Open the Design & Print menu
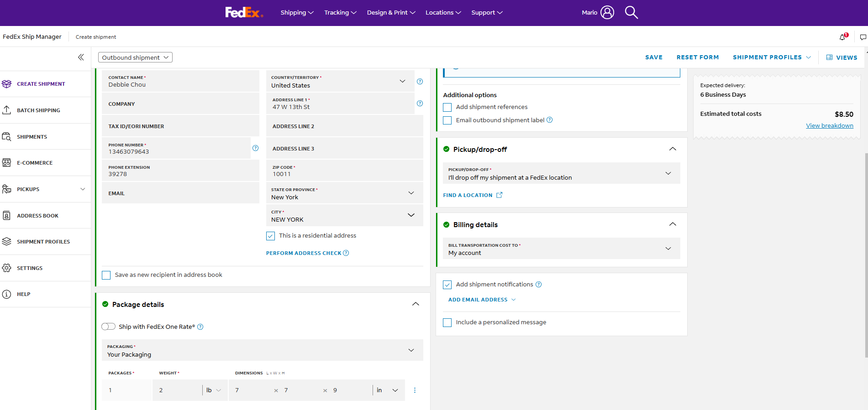The image size is (868, 410). coord(391,12)
